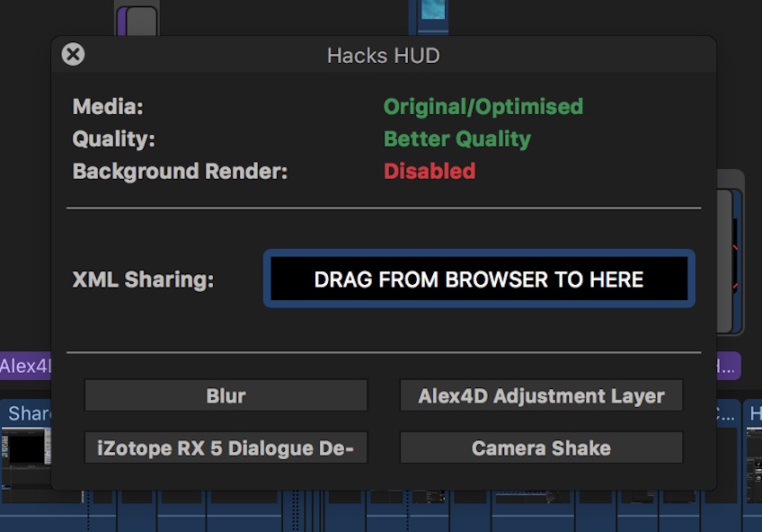Click the iZotope RX 5 Dialogue De- button
Screen dimensions: 762x532
click(226, 448)
